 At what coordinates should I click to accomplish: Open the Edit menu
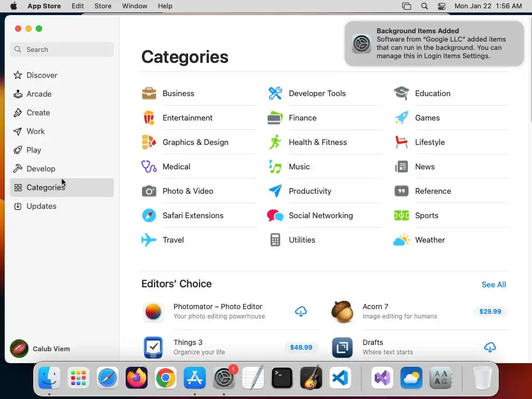(78, 6)
